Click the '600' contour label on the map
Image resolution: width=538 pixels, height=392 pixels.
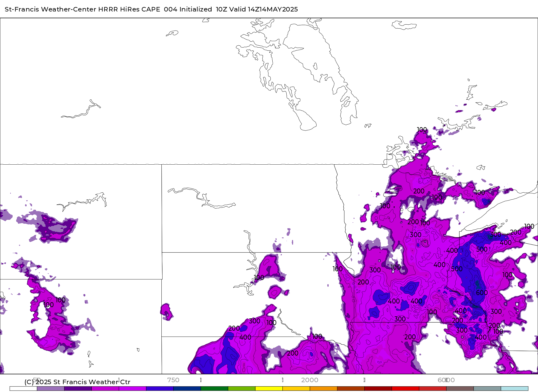(482, 293)
